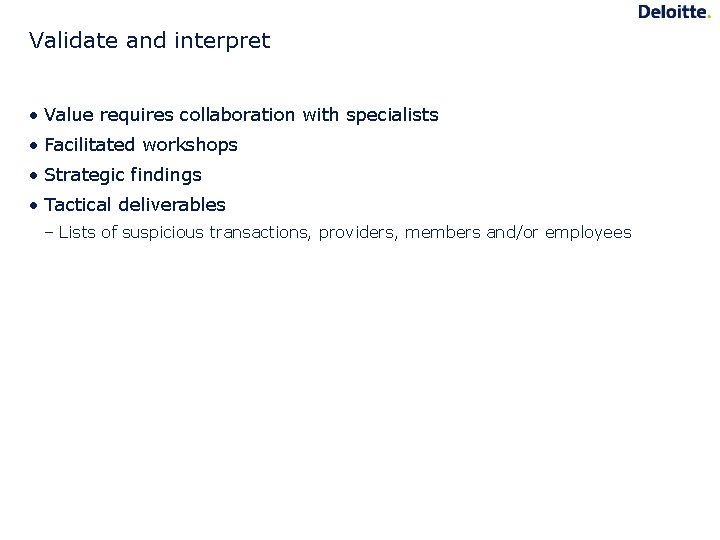Click the word 'collaboration' in first bullet

pos(237,115)
